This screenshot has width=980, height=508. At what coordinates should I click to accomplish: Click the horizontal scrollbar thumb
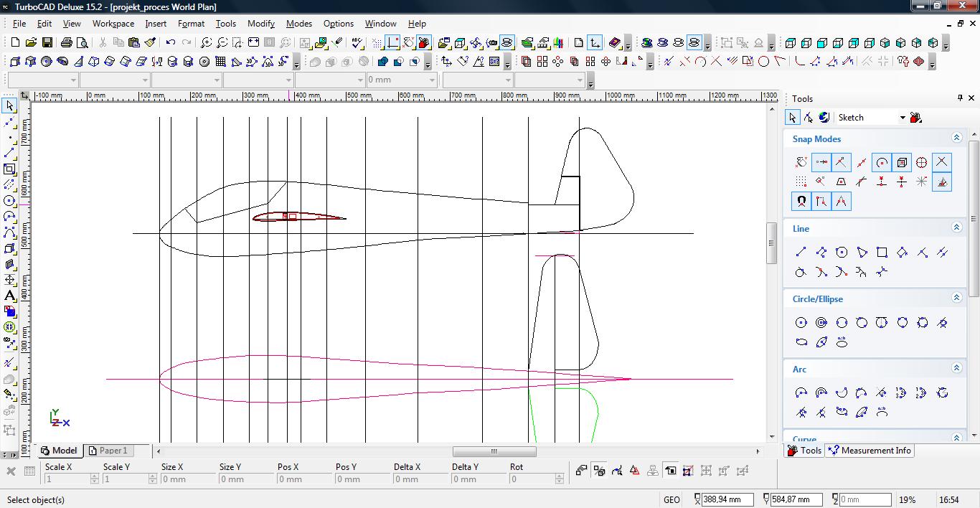494,451
